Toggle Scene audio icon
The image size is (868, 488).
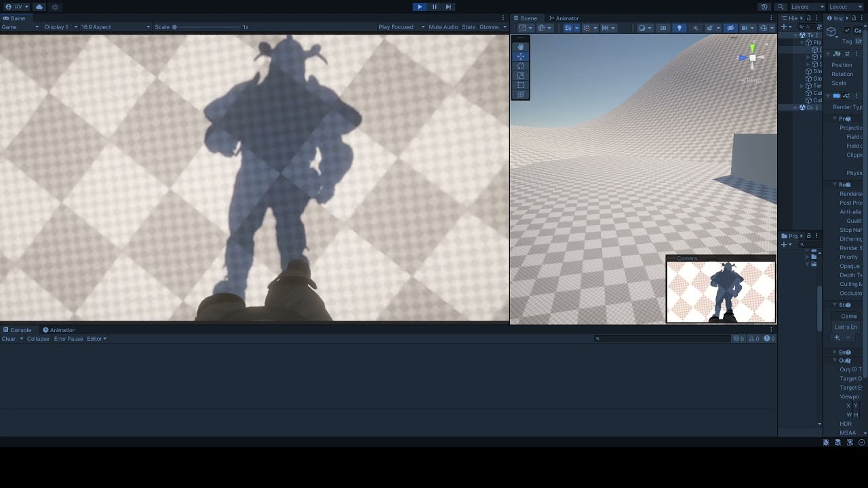tap(695, 28)
